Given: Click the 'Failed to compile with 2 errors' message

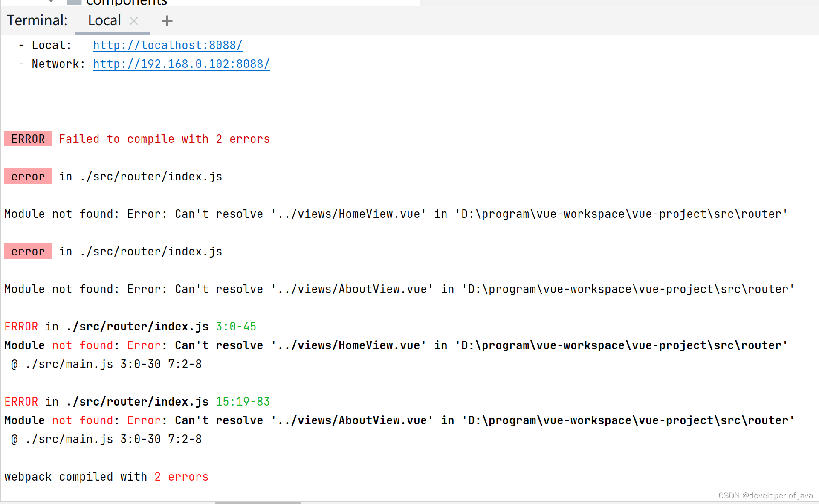Looking at the screenshot, I should (x=164, y=139).
